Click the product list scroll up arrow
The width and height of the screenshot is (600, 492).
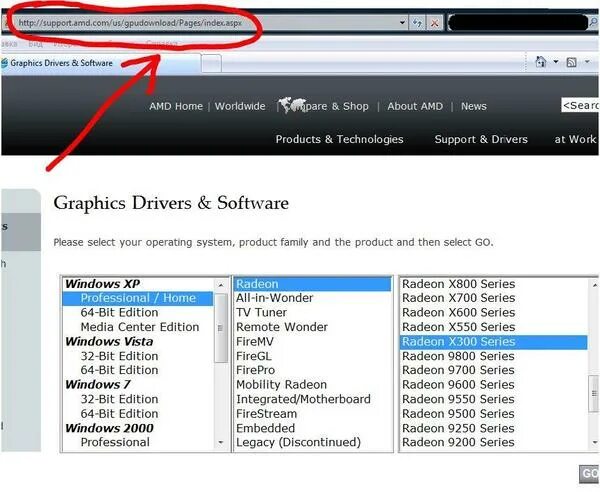pyautogui.click(x=594, y=285)
